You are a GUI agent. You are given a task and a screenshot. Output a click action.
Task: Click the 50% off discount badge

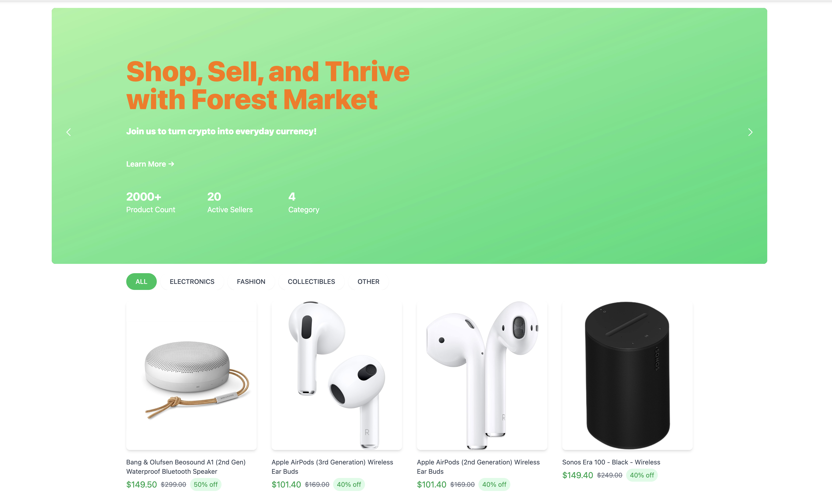[206, 484]
